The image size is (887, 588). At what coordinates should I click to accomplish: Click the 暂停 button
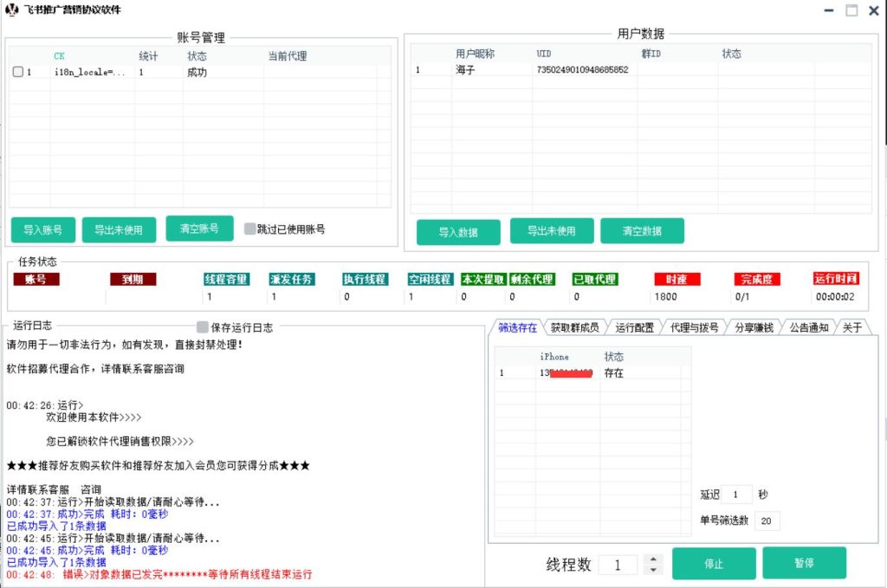(x=804, y=563)
